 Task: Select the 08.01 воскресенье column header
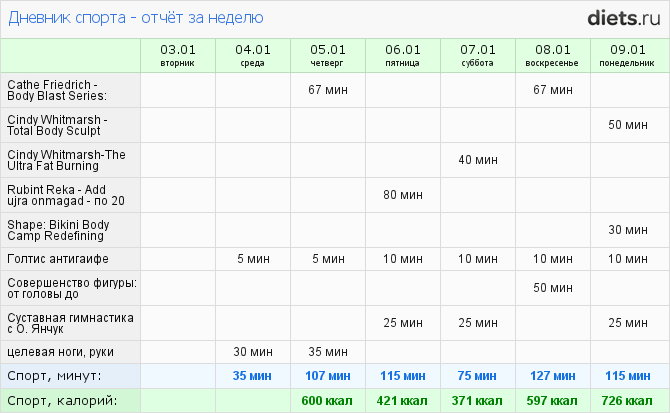(x=552, y=55)
